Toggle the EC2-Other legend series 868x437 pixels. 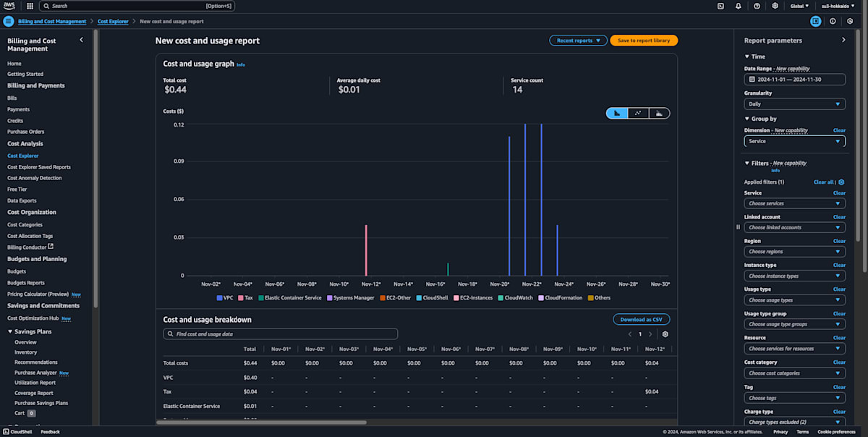coord(394,297)
